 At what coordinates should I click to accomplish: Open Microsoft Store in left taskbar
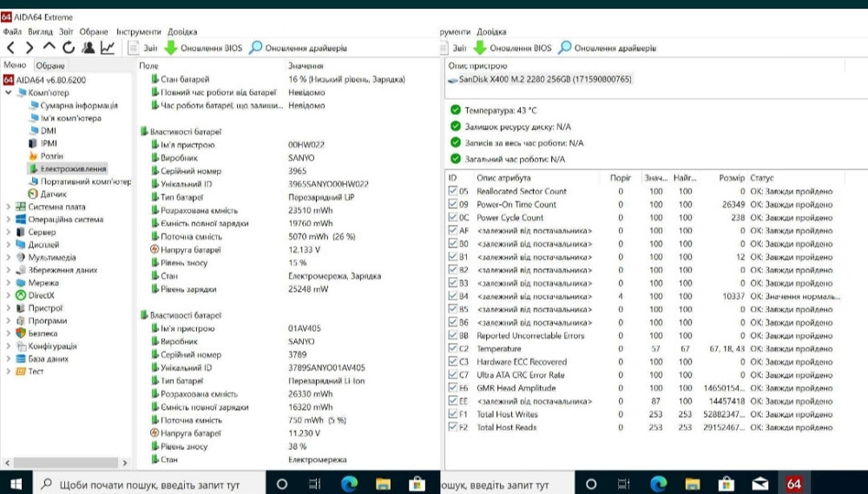click(416, 484)
